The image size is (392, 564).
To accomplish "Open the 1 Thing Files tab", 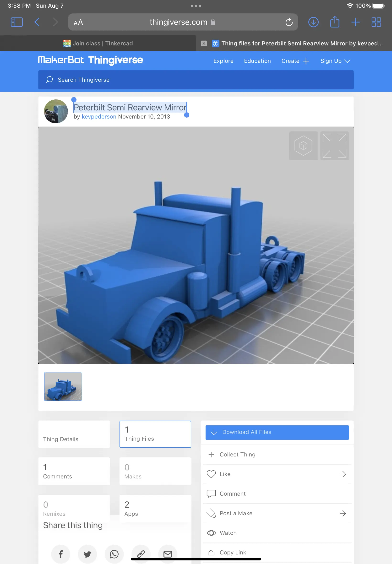I will tap(155, 434).
